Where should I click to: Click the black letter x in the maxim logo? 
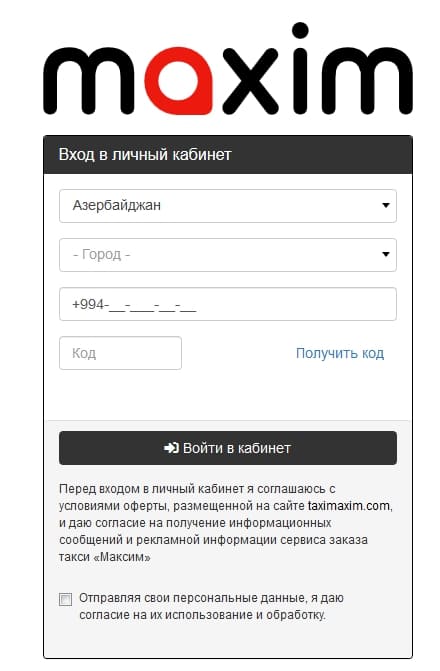pos(250,80)
